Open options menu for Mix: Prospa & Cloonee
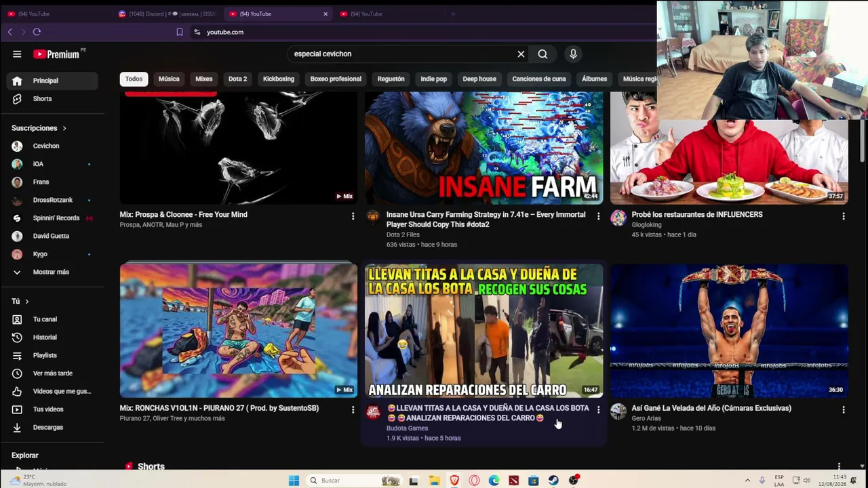The width and height of the screenshot is (868, 488). [353, 216]
